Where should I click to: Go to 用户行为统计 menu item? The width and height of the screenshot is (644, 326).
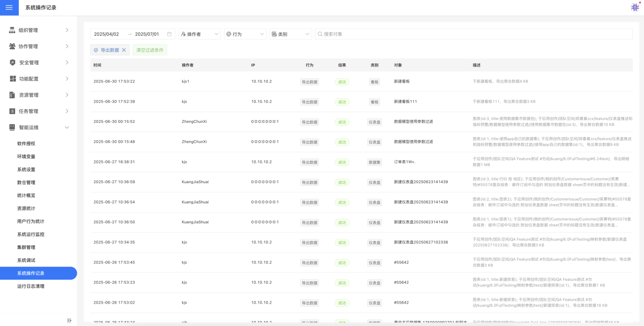[31, 222]
